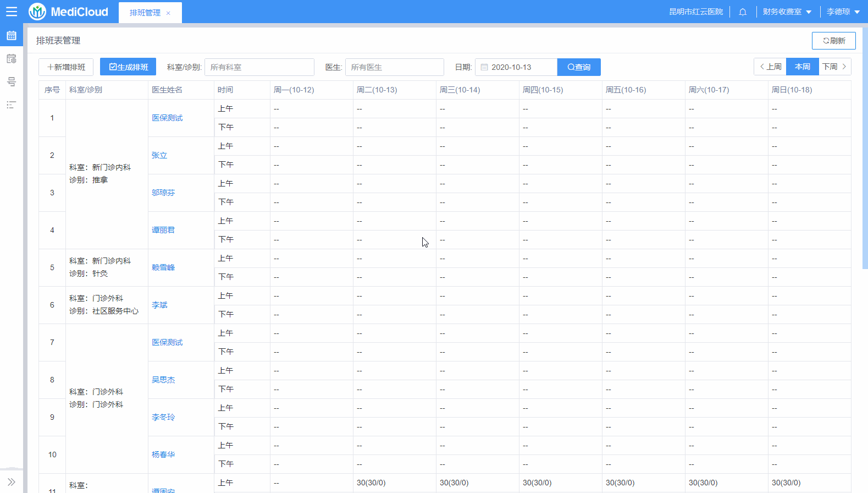Viewport: 868px width, 493px height.
Task: Open the calendar schedule sidebar icon
Action: [x=11, y=36]
